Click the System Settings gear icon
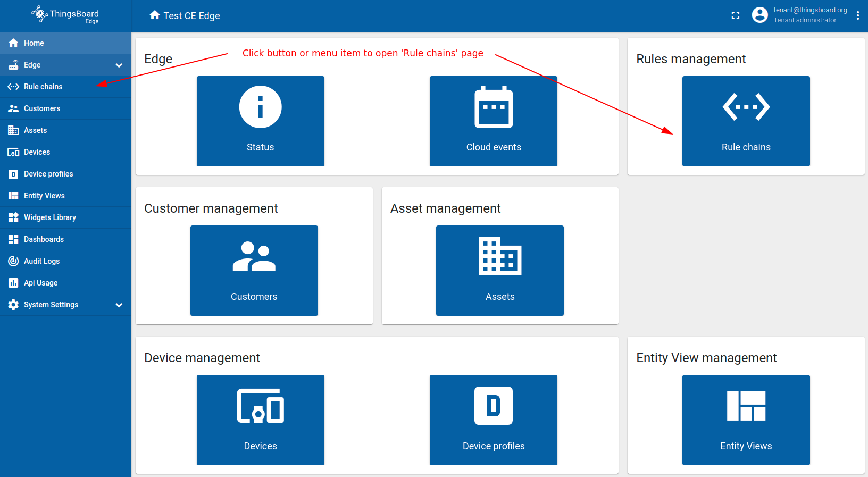Image resolution: width=868 pixels, height=477 pixels. (x=13, y=305)
